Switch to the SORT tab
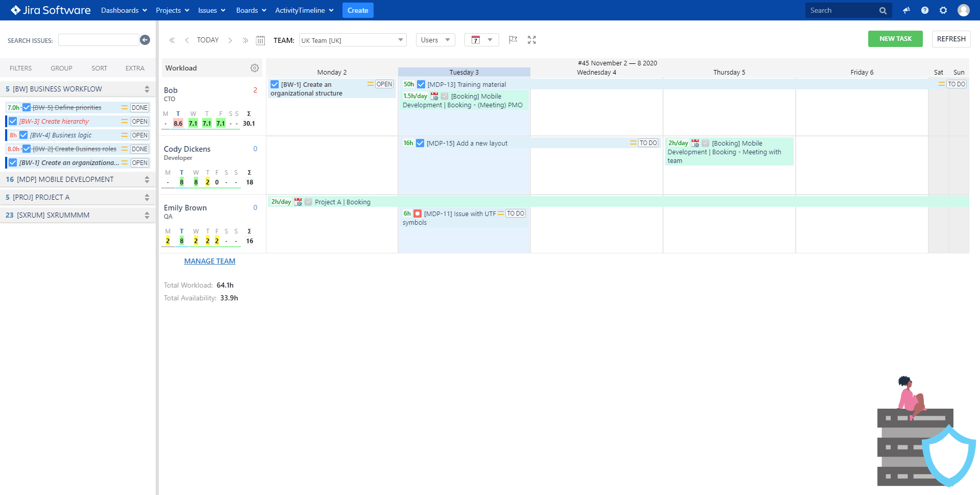Screen dimensions: 980x495 tap(100, 68)
